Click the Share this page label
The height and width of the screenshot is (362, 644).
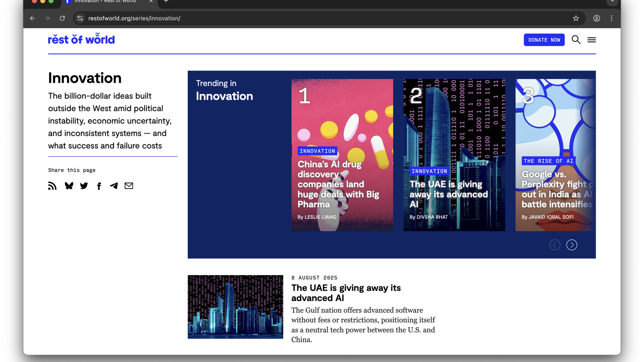(72, 170)
